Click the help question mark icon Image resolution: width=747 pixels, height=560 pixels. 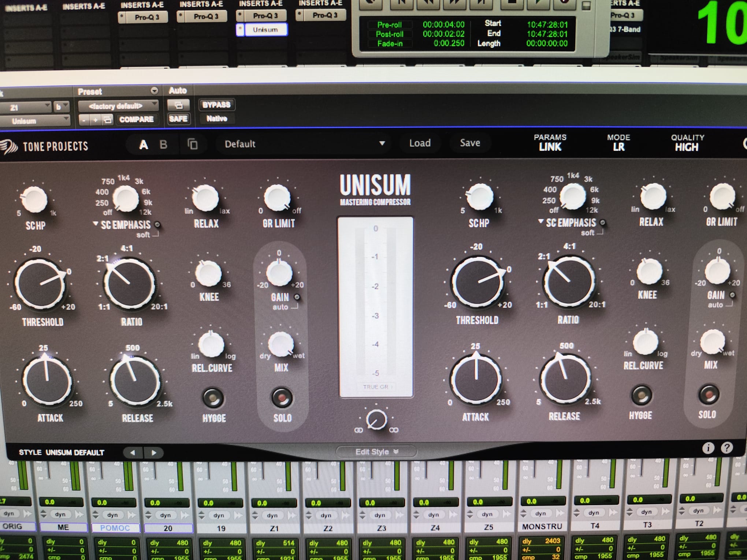(x=726, y=447)
